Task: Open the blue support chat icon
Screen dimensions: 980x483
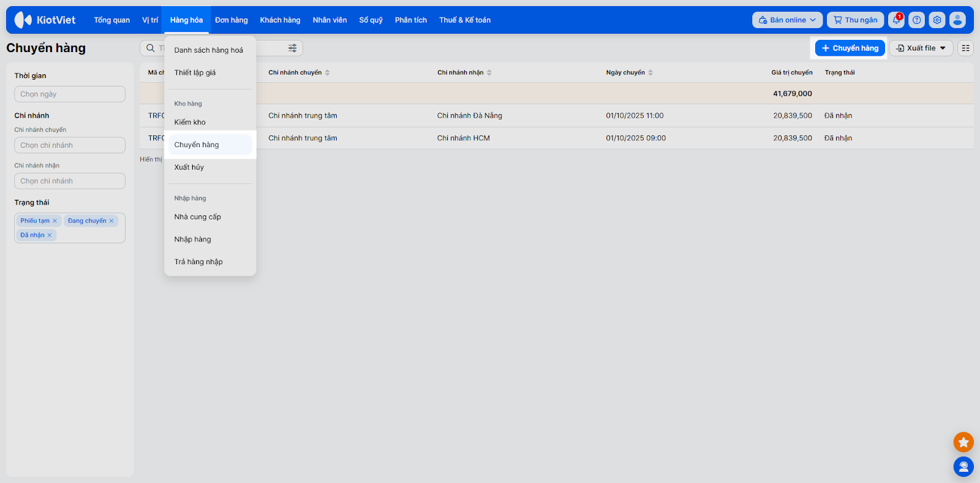Action: tap(963, 467)
